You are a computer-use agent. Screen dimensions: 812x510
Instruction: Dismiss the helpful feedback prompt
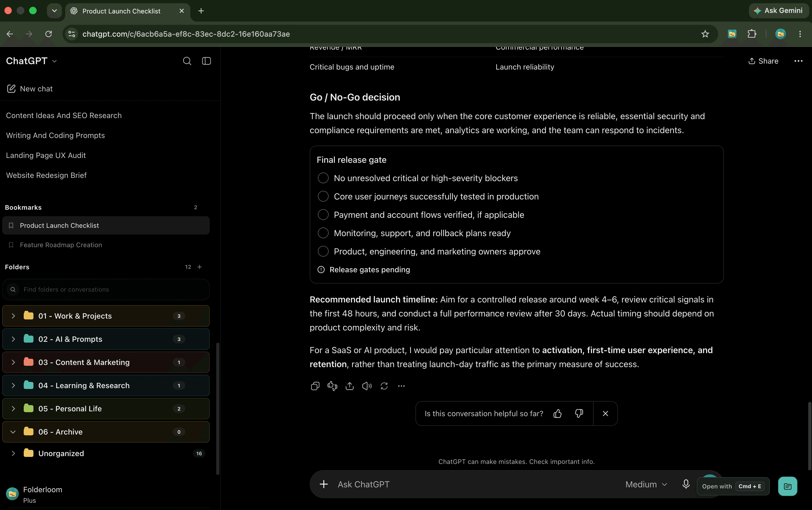605,413
